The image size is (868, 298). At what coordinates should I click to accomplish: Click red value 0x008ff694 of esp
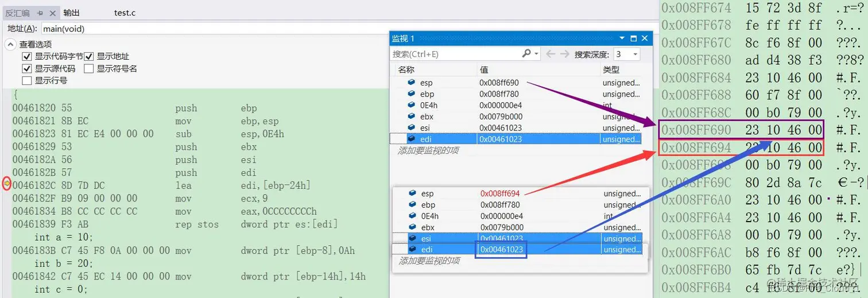coord(500,193)
